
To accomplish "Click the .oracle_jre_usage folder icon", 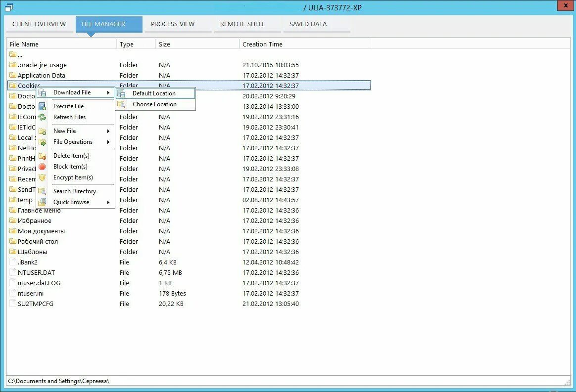I will click(x=13, y=65).
